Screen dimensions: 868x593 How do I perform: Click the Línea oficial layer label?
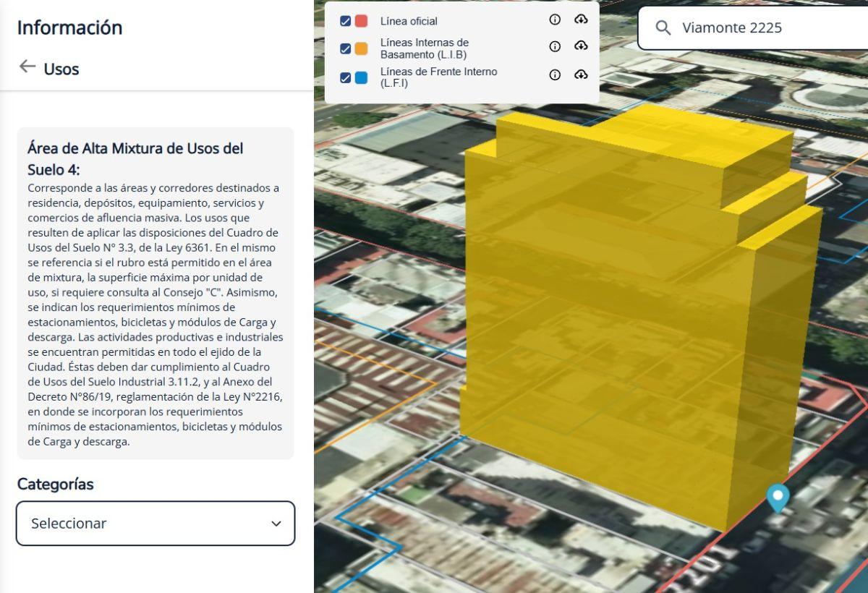409,21
